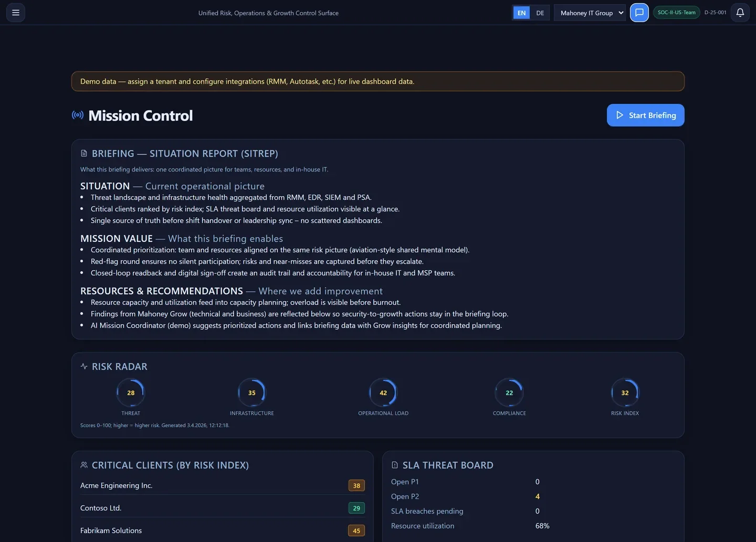Click the SOC-II-US-Team badge
Viewport: 756px width, 542px height.
tap(676, 12)
